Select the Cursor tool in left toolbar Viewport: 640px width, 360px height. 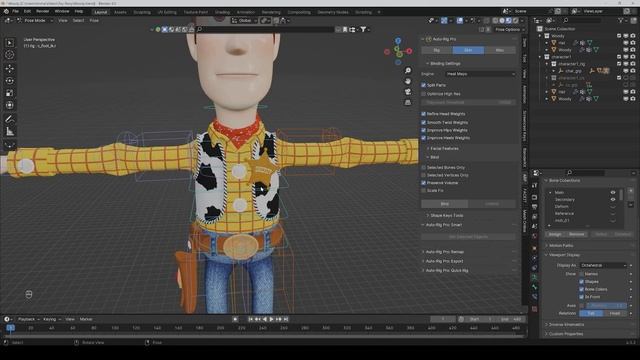pos(9,55)
